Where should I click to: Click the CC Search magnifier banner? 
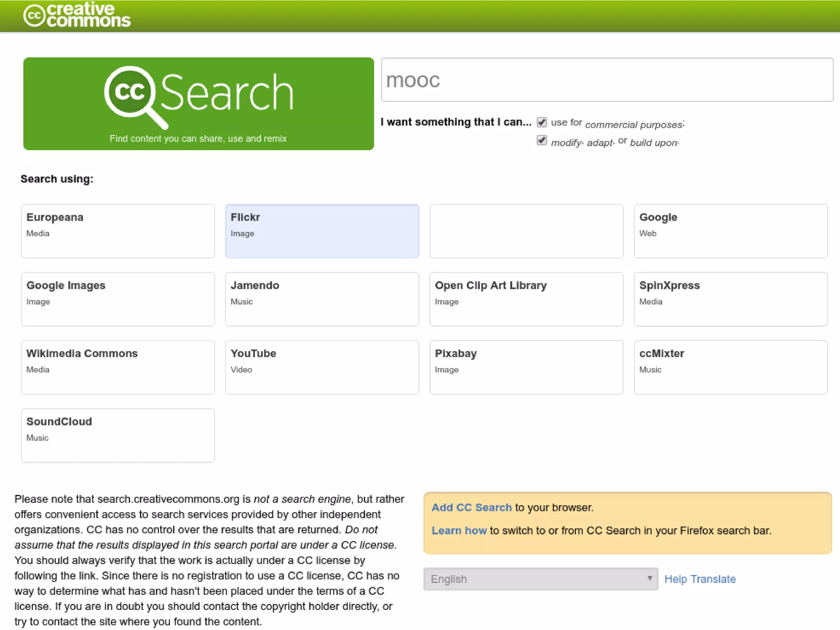click(x=199, y=103)
